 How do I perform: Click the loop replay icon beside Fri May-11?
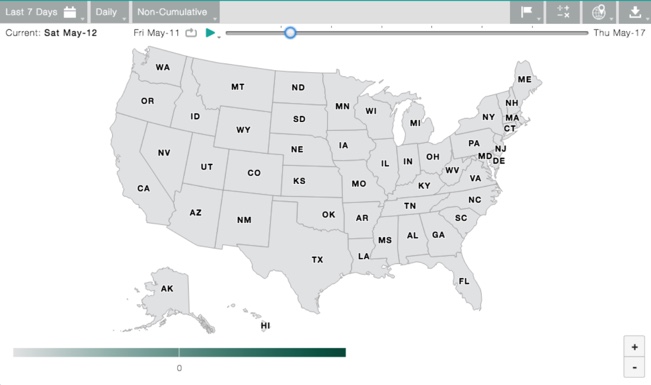(191, 33)
